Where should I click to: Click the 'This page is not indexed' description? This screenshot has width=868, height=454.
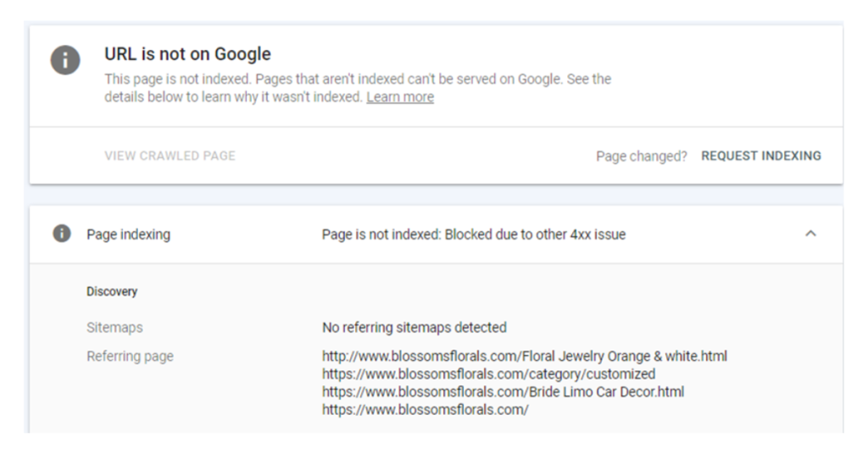[358, 79]
